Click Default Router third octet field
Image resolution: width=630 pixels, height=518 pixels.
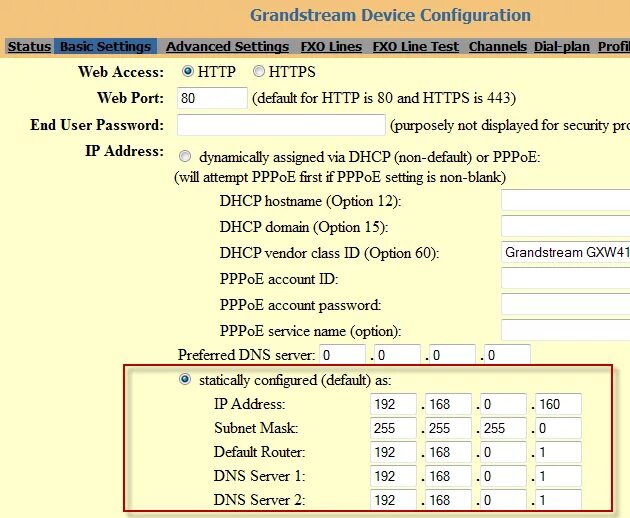coord(503,452)
